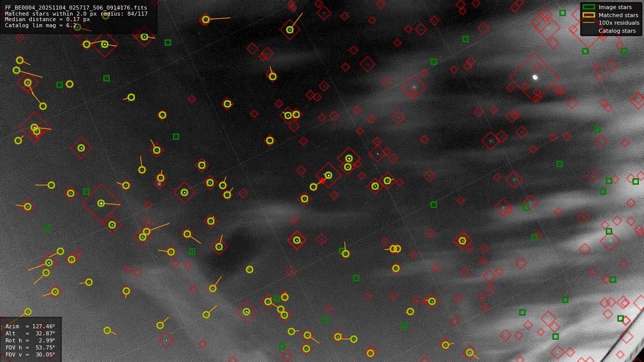Click the FOV h = 53.75° readout
Viewport: 644px width, 362px height.
click(x=30, y=347)
